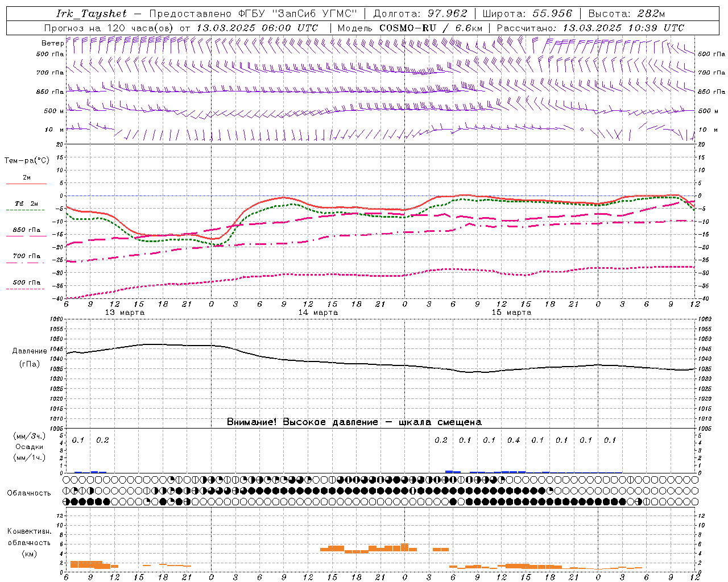Click the Рассчитано: 13.03.2025 10:39 UTC text
This screenshot has width=728, height=582.
tap(590, 28)
